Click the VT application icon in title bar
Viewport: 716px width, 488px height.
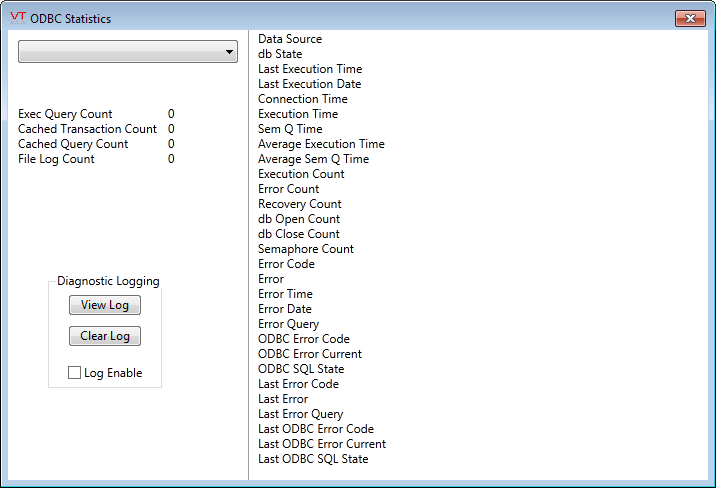tap(17, 18)
